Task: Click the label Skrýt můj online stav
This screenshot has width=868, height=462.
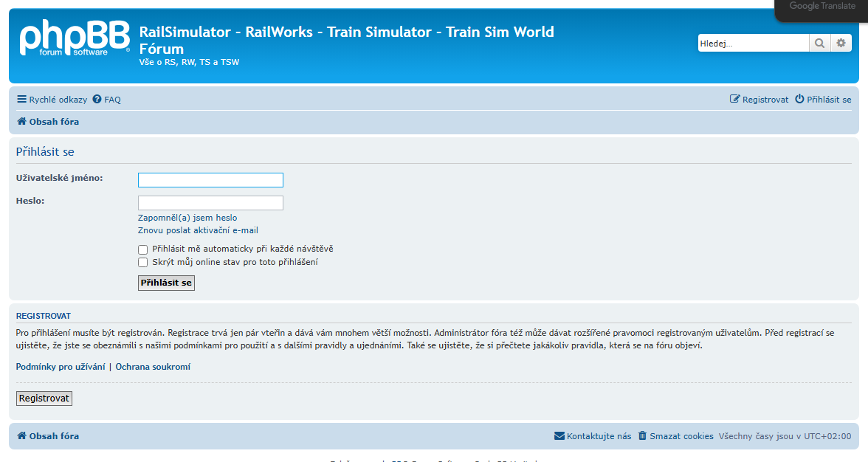Action: click(235, 262)
